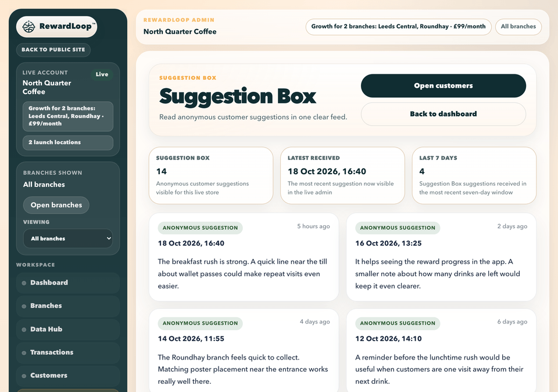
Task: Click the bullet dot beside Data Hub
Action: tap(24, 330)
